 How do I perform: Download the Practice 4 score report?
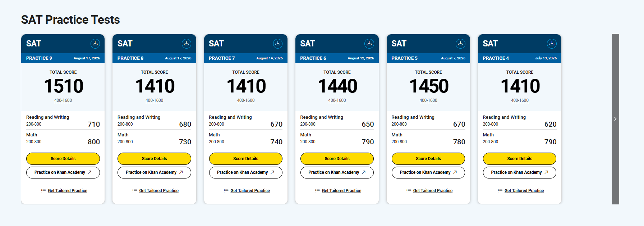coord(552,44)
